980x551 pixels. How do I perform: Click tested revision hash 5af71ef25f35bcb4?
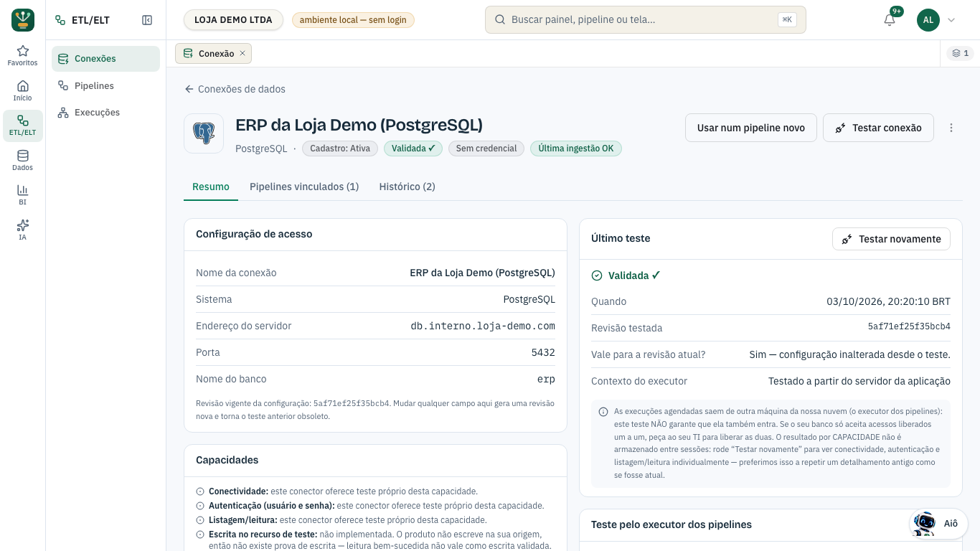909,327
